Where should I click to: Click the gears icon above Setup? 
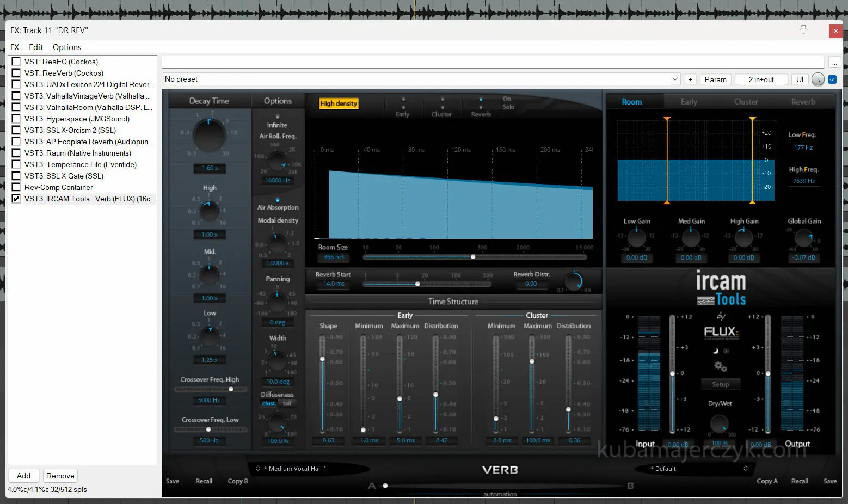pyautogui.click(x=720, y=367)
